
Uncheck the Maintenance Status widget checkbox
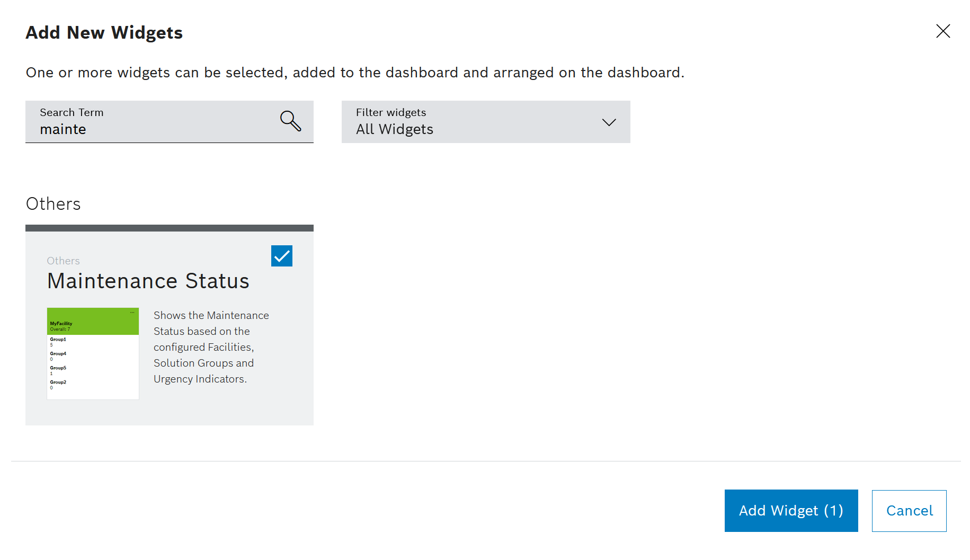[x=281, y=256]
